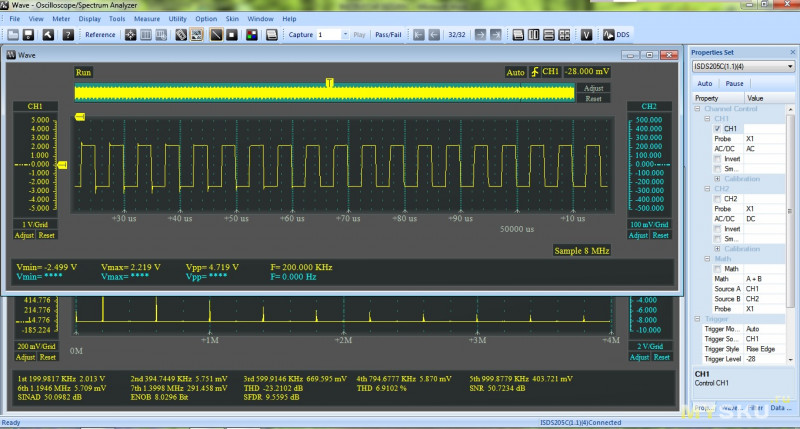Go to next captured frame arrow
The width and height of the screenshot is (800, 429).
click(480, 35)
